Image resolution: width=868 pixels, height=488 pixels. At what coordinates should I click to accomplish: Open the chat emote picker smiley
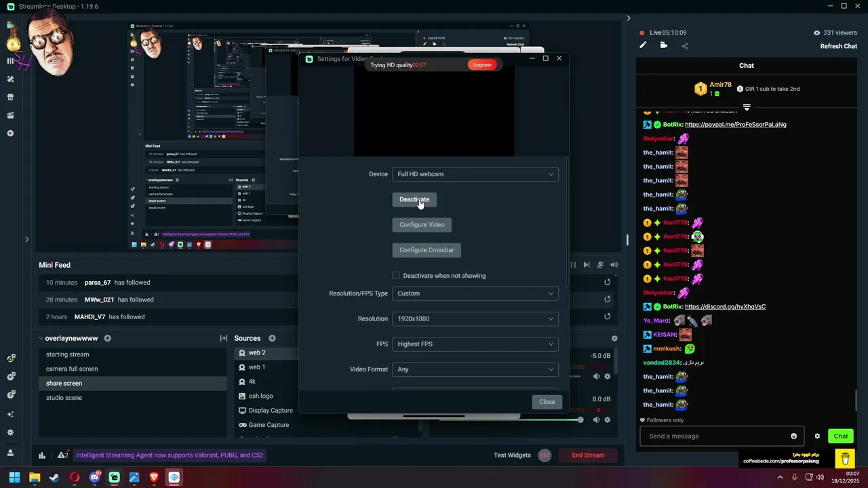[x=794, y=436]
